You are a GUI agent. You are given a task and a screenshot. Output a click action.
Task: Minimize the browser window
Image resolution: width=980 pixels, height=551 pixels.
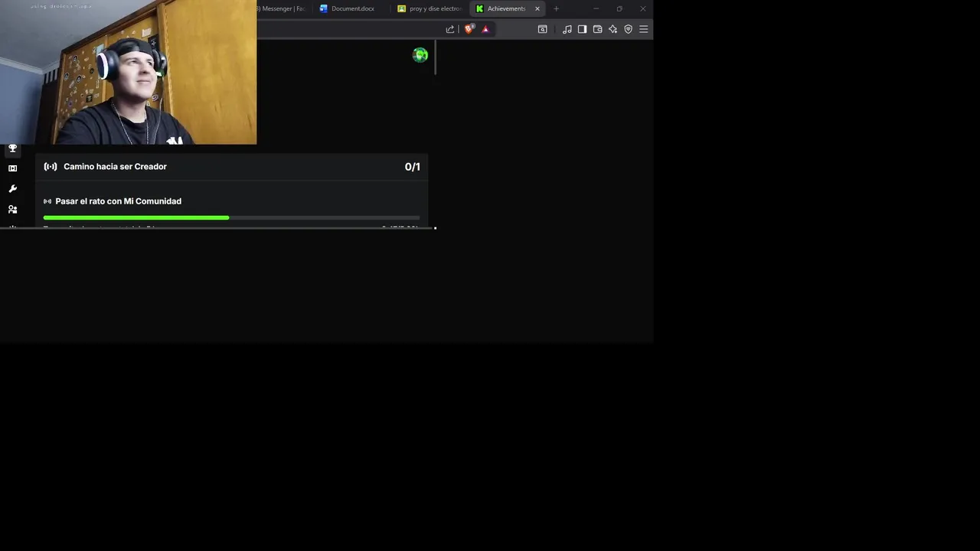click(x=596, y=8)
